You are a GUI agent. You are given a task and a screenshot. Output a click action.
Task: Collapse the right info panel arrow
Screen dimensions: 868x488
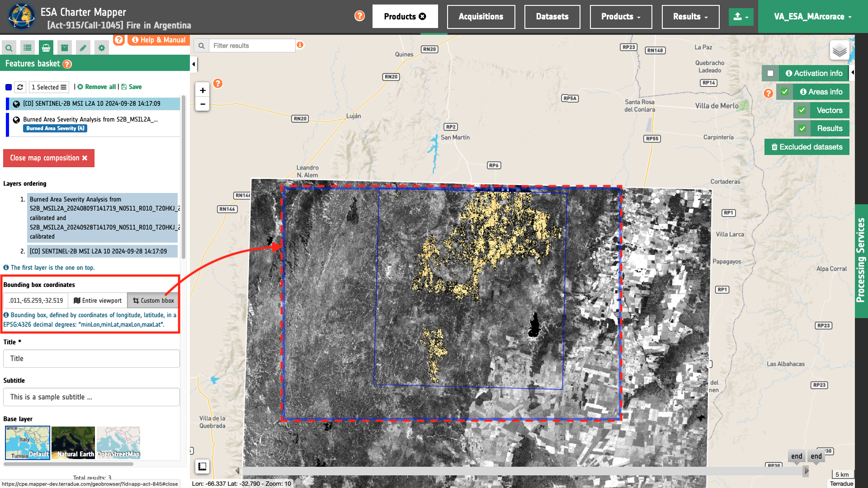(x=852, y=73)
